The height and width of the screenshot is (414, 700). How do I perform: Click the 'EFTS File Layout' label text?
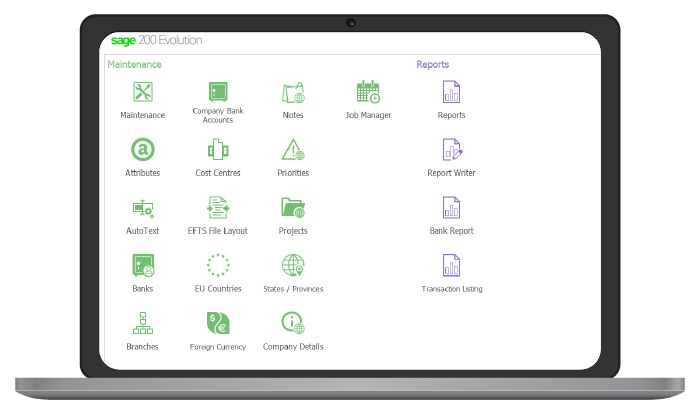click(217, 231)
